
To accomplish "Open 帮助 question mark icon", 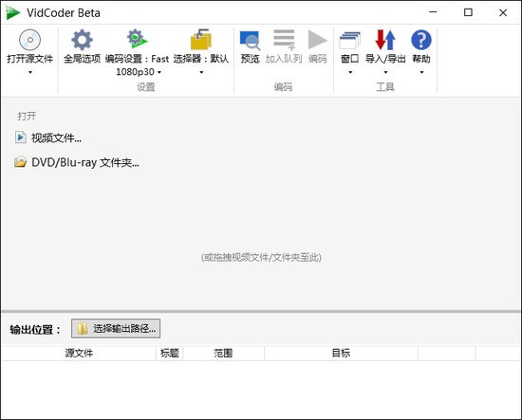I will pyautogui.click(x=421, y=40).
